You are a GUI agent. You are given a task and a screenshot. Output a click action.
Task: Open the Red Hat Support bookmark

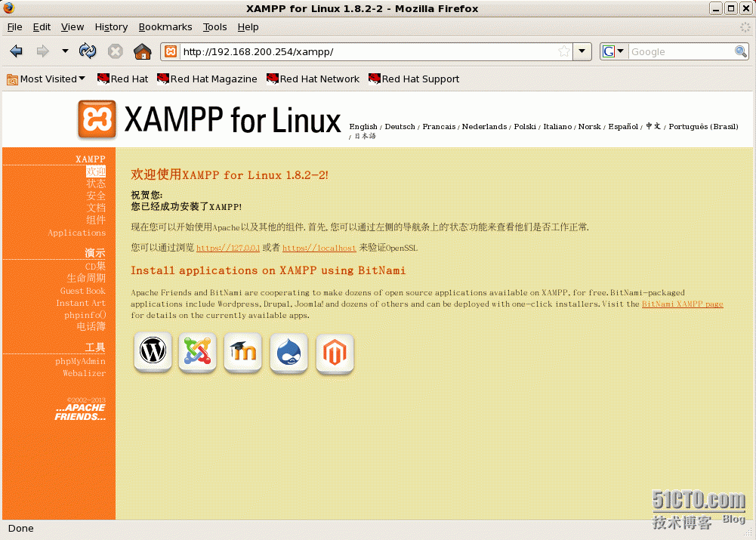[414, 79]
